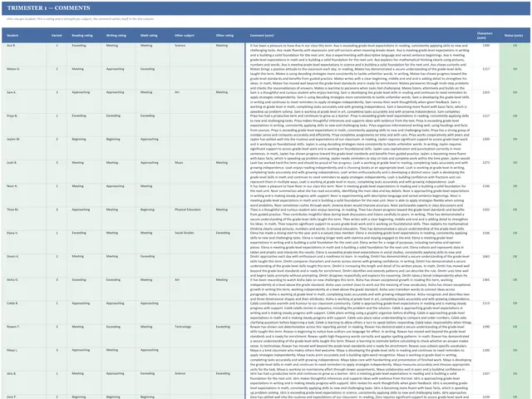Screen dimensions: 532x399
Task: Select the Status (auto) column header
Action: coord(515,35)
